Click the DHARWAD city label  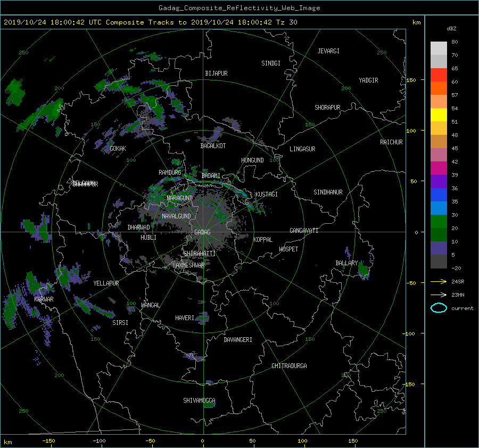139,227
